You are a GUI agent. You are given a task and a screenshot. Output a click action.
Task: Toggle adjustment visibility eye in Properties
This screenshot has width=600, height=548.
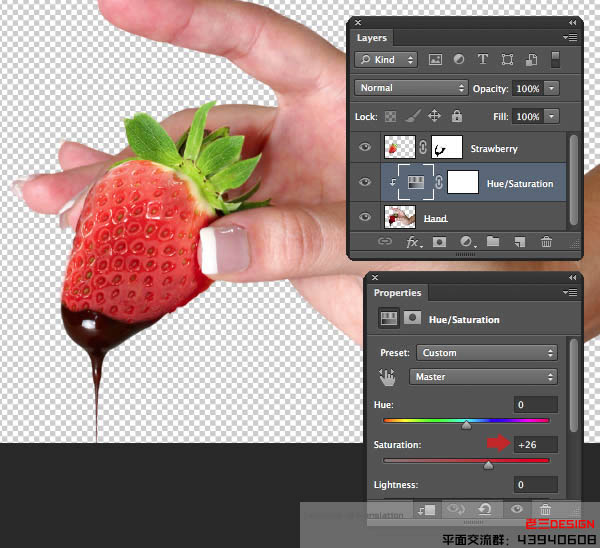(517, 509)
